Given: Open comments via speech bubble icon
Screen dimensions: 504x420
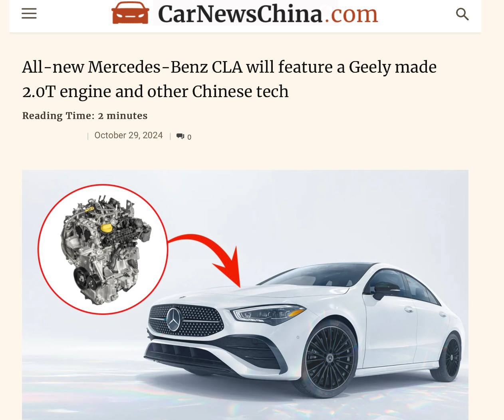Looking at the screenshot, I should (180, 136).
